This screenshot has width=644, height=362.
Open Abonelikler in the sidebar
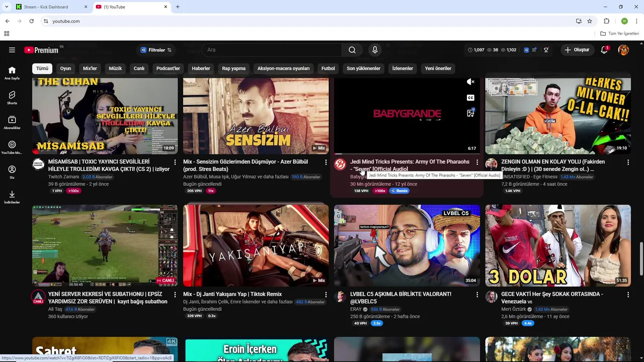(x=12, y=122)
